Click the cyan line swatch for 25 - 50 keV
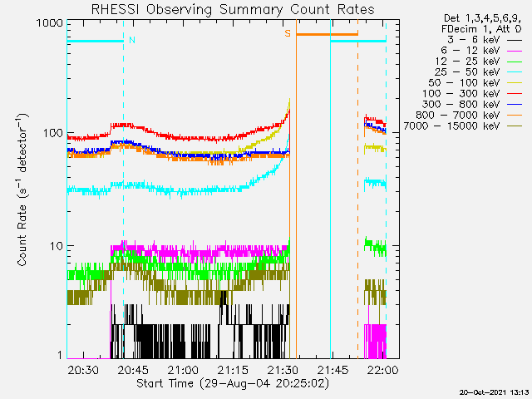This screenshot has height=399, width=532. pos(515,72)
